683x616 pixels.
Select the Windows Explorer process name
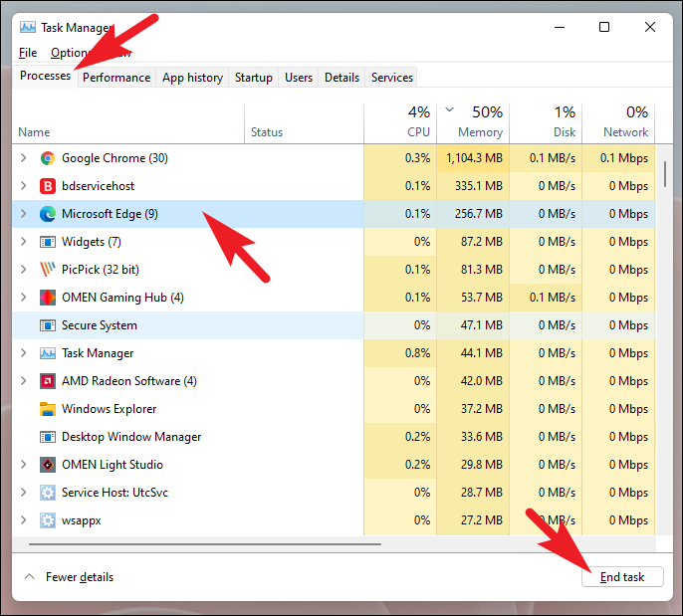(109, 409)
